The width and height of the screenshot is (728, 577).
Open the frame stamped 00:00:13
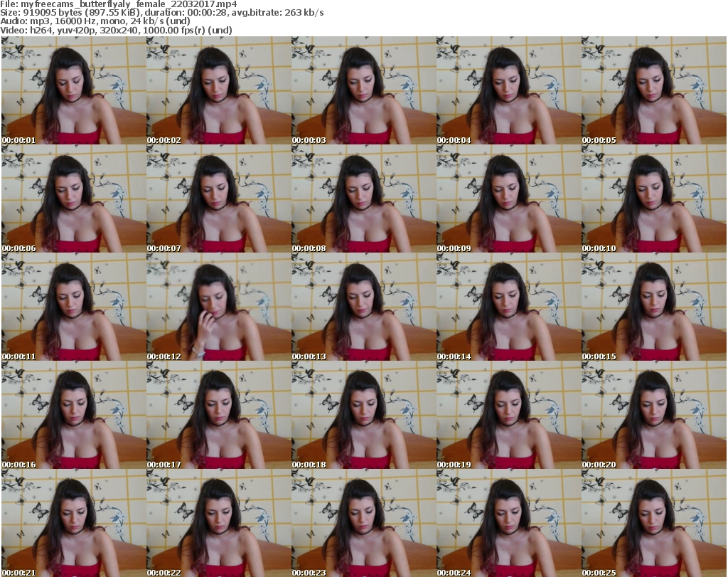(364, 307)
